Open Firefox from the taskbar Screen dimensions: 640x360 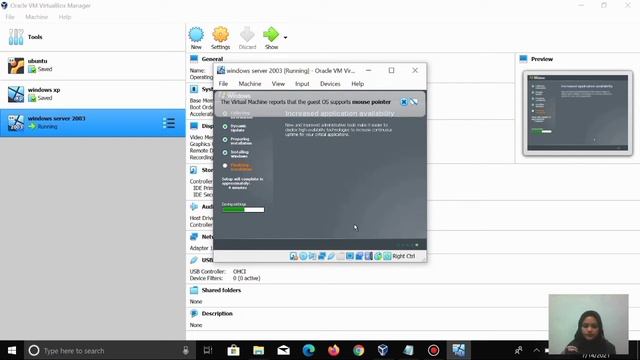pyautogui.click(x=333, y=350)
